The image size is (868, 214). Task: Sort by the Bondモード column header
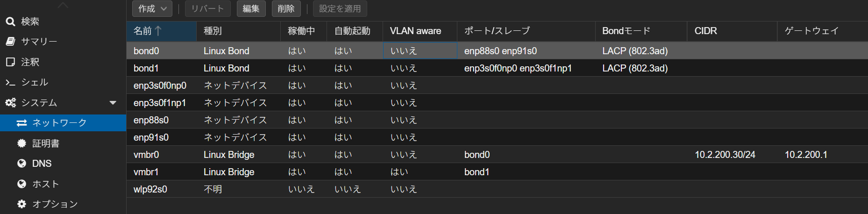641,31
